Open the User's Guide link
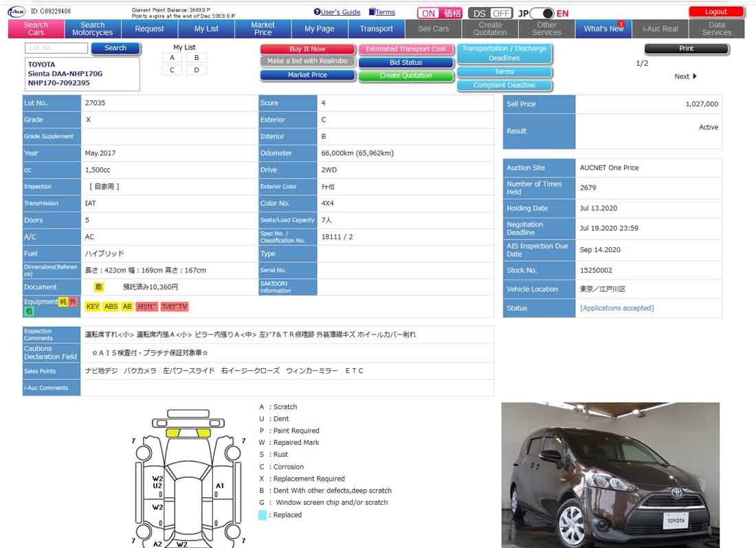Screen dimensions: 756x548 coord(337,12)
